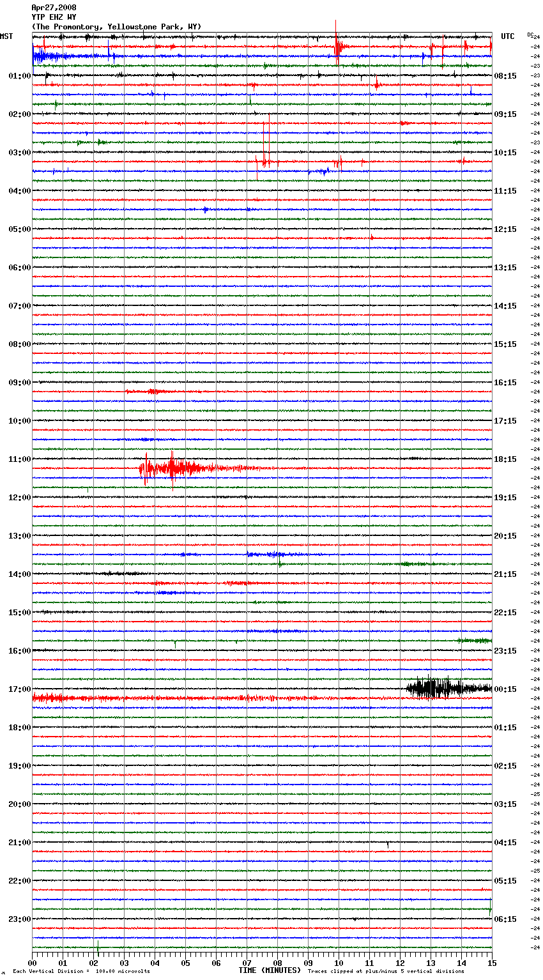Click the black seismic burst on the 17:00 trace
Image resolution: width=543 pixels, height=980 pixels.
pos(448,689)
